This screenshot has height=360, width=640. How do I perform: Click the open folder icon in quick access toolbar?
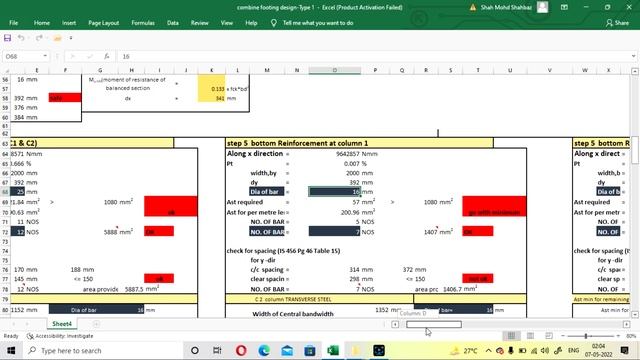(58, 38)
